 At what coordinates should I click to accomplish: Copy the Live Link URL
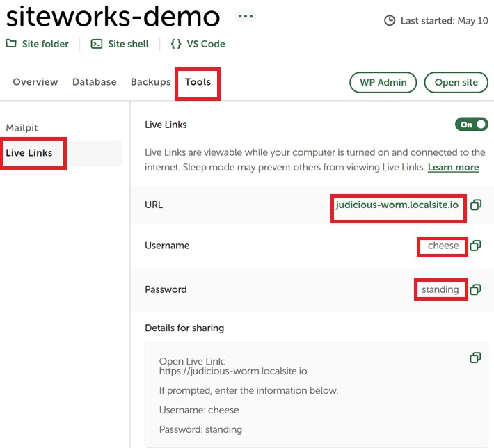point(476,205)
